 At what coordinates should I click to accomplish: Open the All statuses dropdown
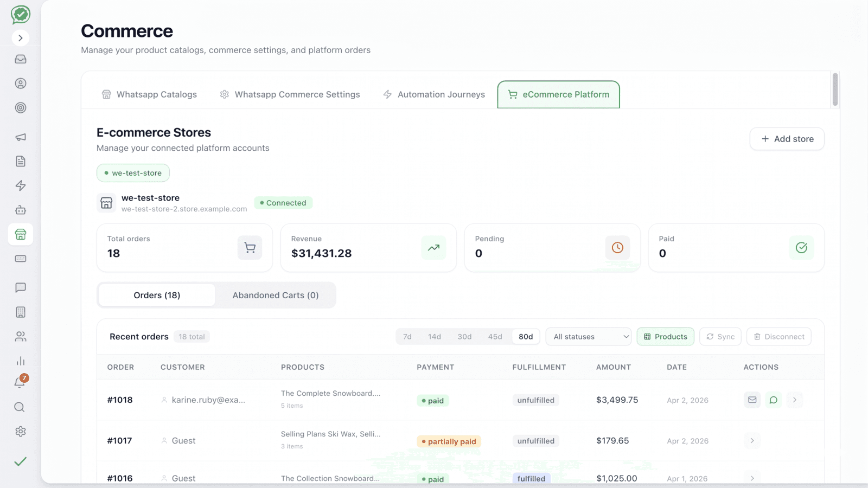click(x=589, y=337)
